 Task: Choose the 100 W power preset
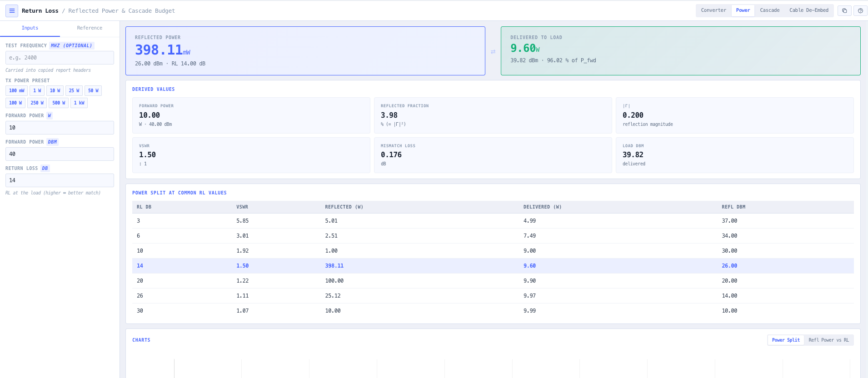coord(15,103)
